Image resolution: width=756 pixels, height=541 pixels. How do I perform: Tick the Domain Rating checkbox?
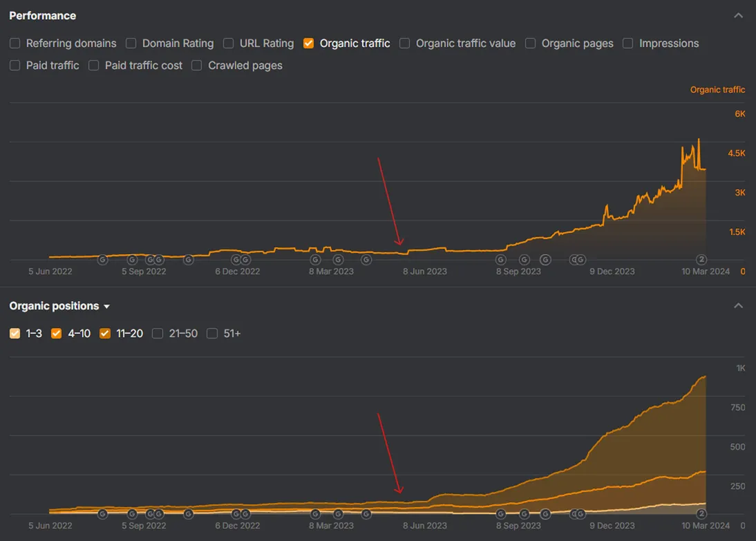coord(131,44)
